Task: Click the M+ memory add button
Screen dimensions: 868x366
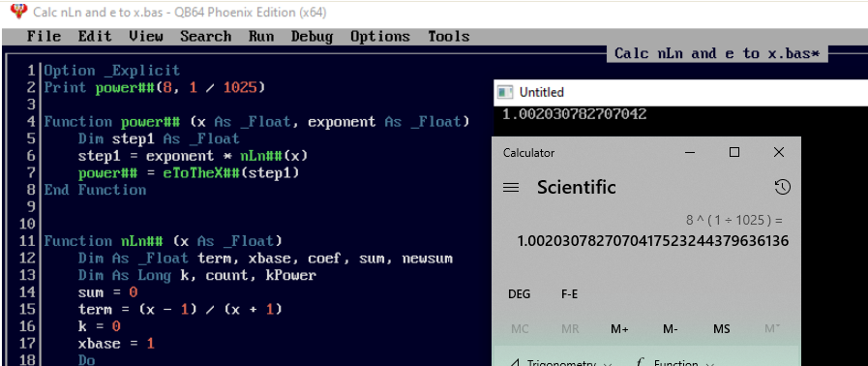Action: 619,329
